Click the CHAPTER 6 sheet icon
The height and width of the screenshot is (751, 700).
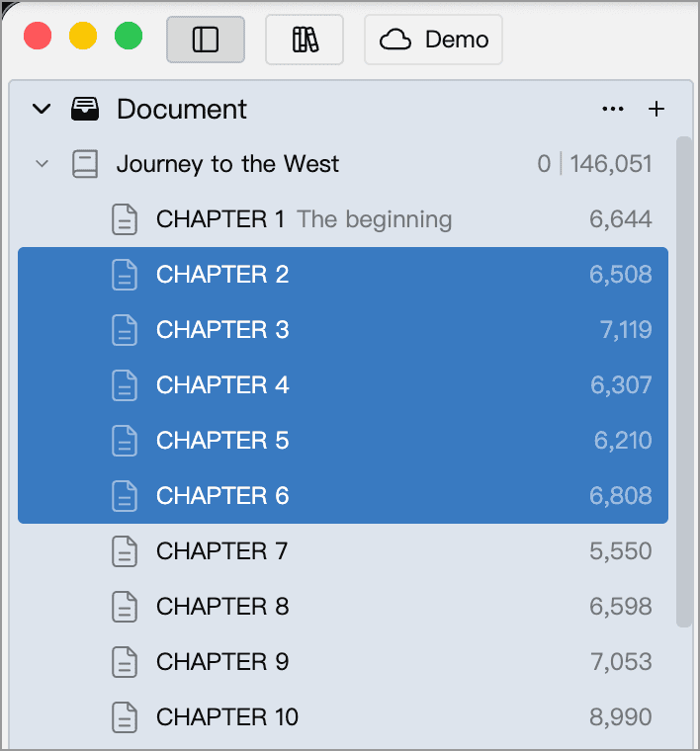(x=125, y=496)
